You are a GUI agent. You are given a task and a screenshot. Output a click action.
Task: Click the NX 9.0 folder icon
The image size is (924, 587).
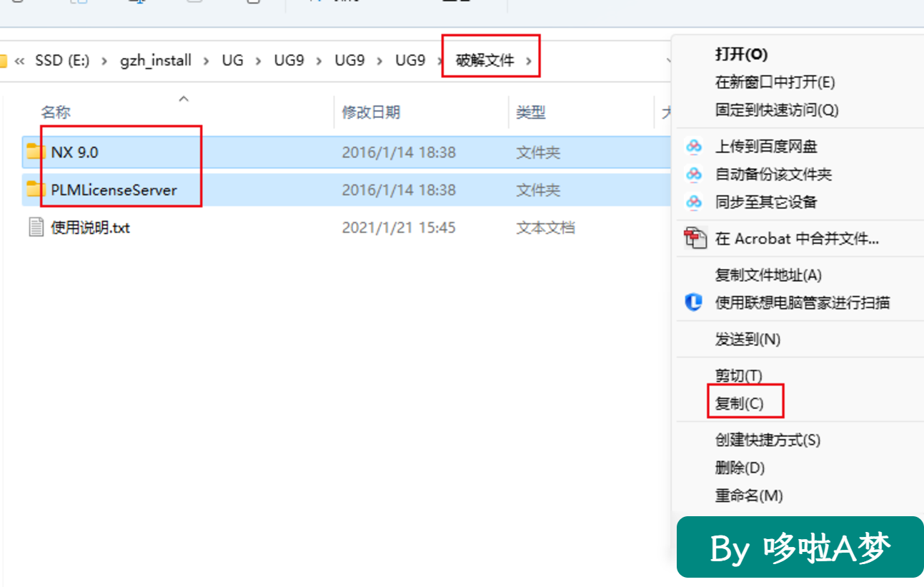point(36,152)
